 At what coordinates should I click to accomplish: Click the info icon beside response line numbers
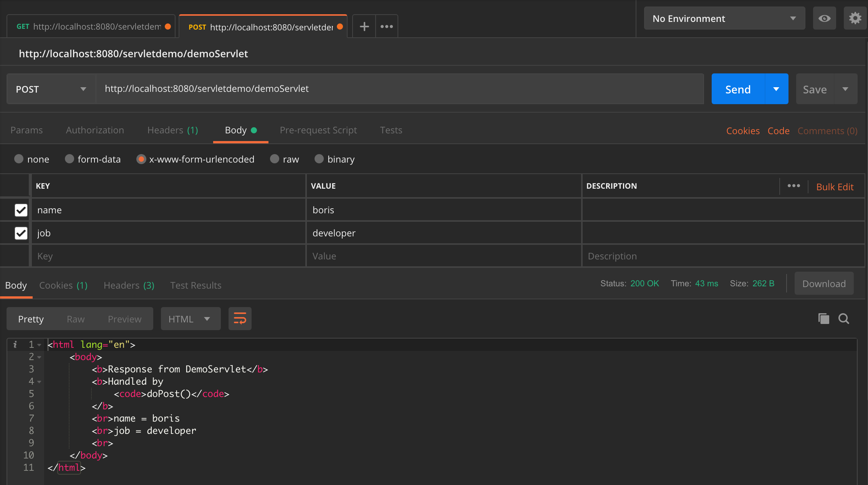pyautogui.click(x=15, y=344)
